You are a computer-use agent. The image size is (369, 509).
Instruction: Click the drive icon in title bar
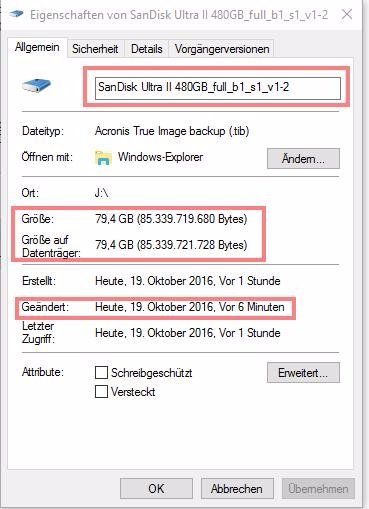16,14
